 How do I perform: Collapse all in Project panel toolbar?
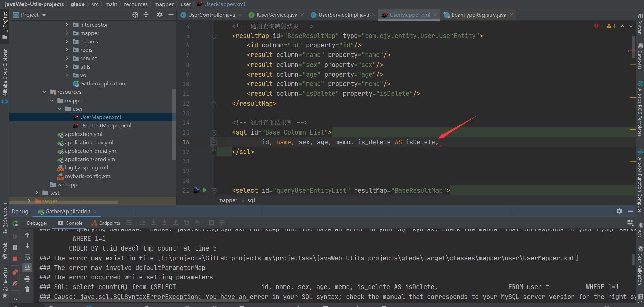[x=146, y=15]
